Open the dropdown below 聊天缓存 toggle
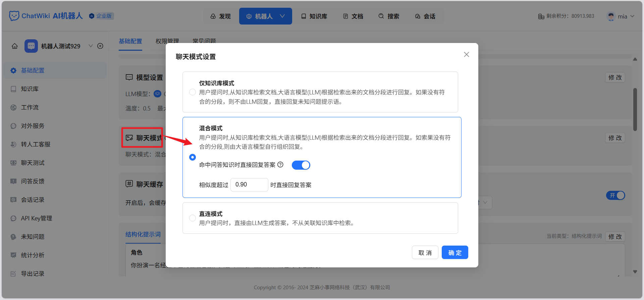 tap(485, 203)
